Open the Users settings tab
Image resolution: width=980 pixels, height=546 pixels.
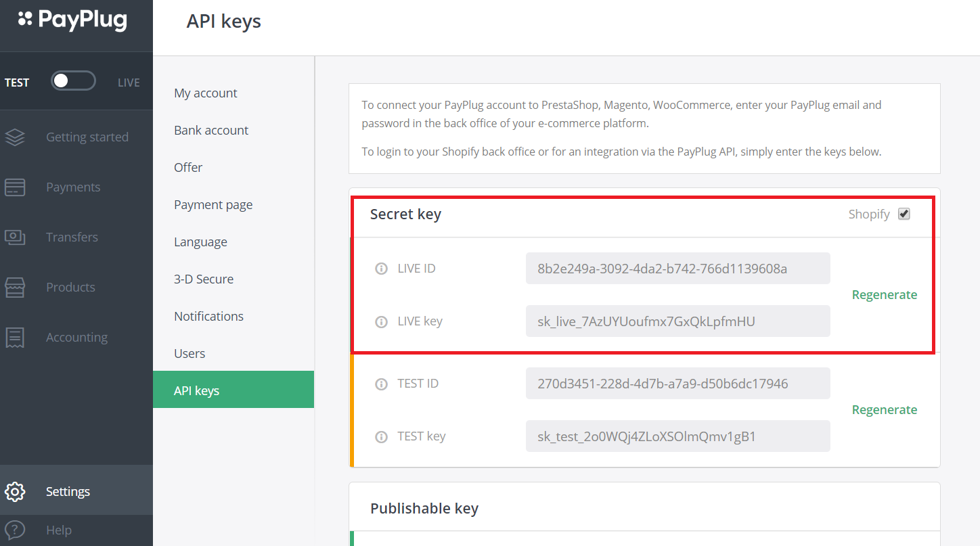[x=233, y=354]
